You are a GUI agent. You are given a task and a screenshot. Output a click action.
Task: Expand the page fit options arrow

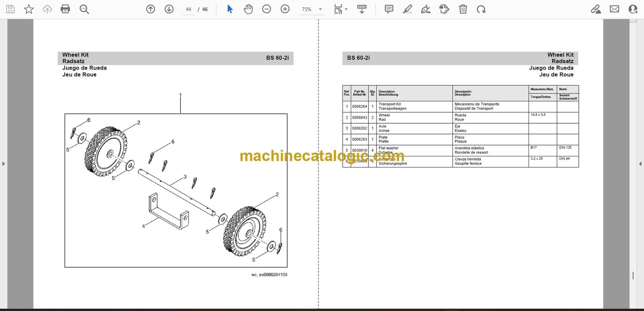click(346, 9)
